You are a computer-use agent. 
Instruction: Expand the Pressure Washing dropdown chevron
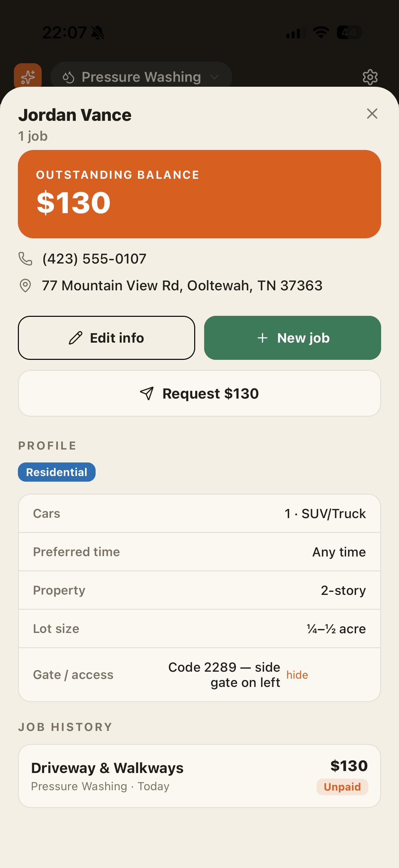pyautogui.click(x=214, y=77)
